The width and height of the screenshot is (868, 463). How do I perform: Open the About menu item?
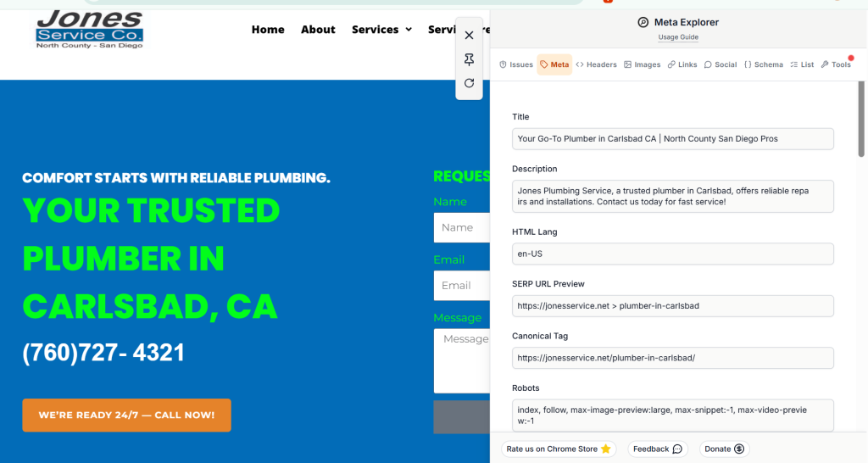click(318, 30)
